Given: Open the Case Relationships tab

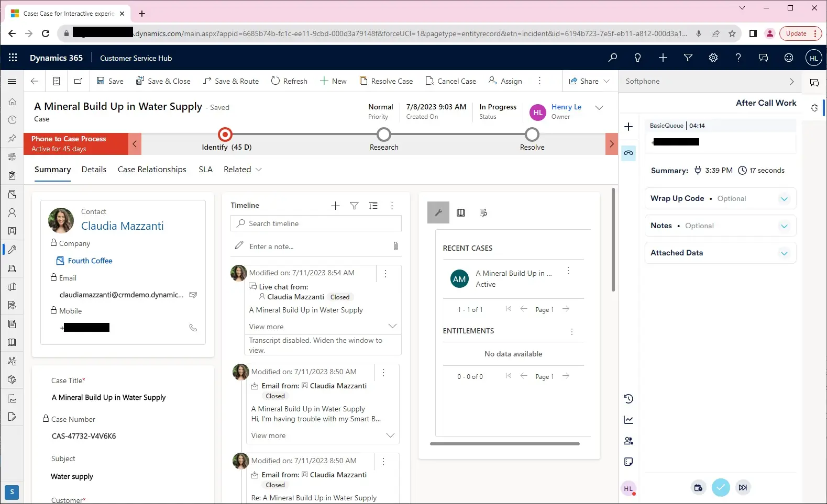Looking at the screenshot, I should [x=152, y=170].
